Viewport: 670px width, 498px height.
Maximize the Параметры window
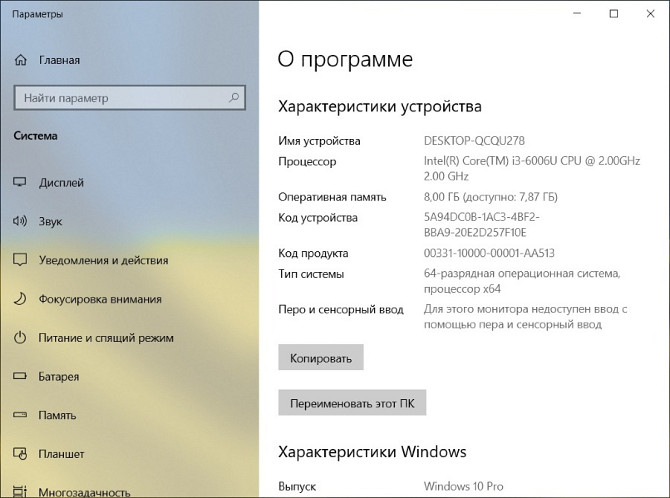[x=614, y=14]
